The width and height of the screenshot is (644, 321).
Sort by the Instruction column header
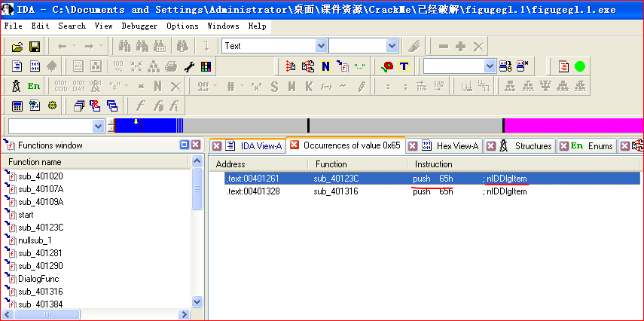tap(523, 164)
